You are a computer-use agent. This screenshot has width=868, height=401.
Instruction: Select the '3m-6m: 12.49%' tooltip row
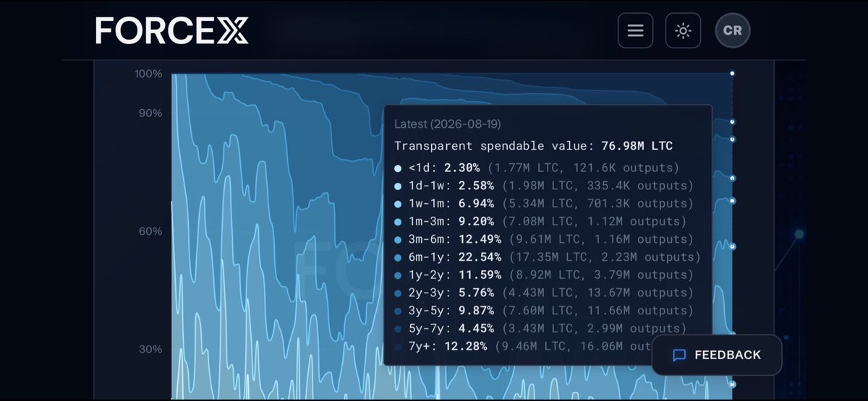coord(544,239)
